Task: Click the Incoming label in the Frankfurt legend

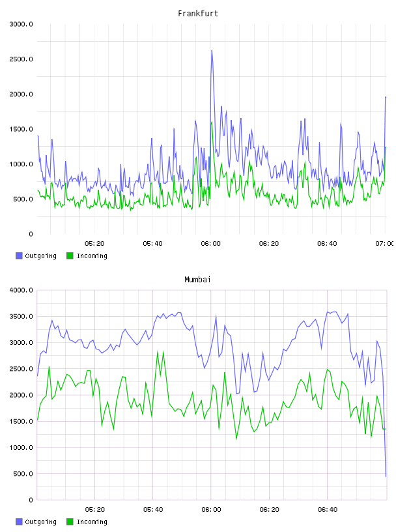Action: pos(92,256)
